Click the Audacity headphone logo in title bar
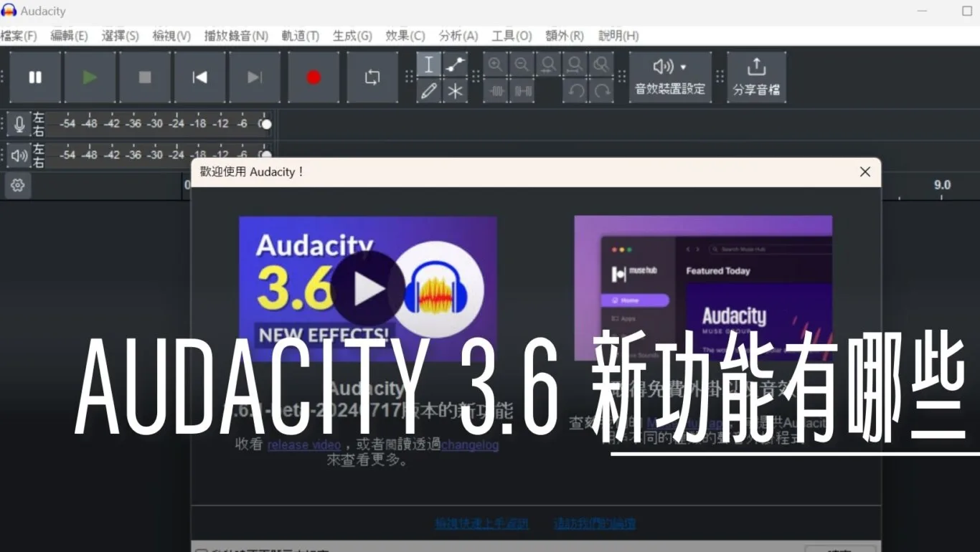Image resolution: width=980 pixels, height=552 pixels. click(9, 11)
